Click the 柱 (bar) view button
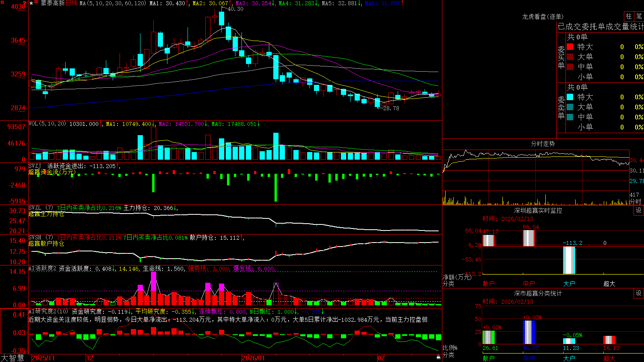 (x=629, y=16)
